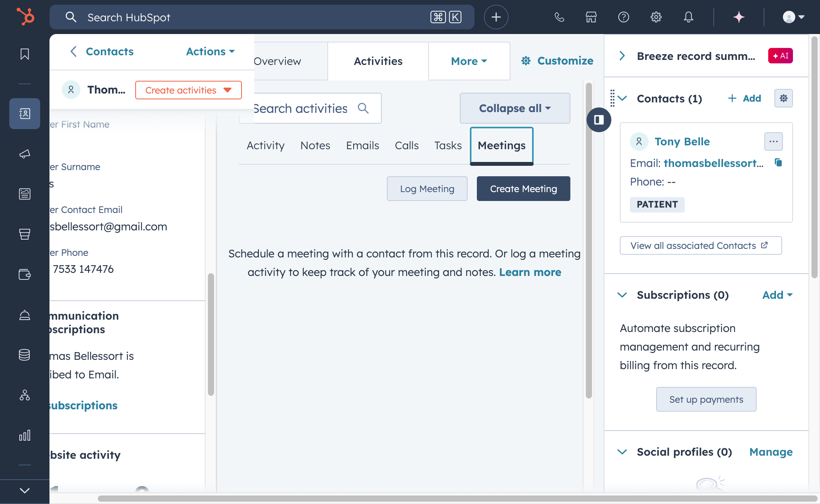Open the Commerce wallet sidebar icon

pyautogui.click(x=25, y=274)
